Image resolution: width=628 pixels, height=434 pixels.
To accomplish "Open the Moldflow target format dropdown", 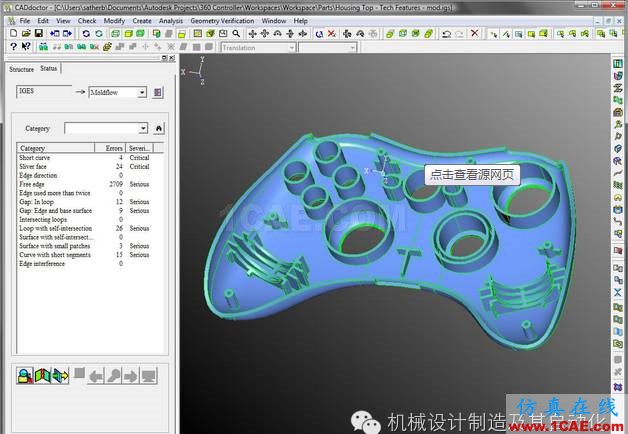I will (x=142, y=92).
